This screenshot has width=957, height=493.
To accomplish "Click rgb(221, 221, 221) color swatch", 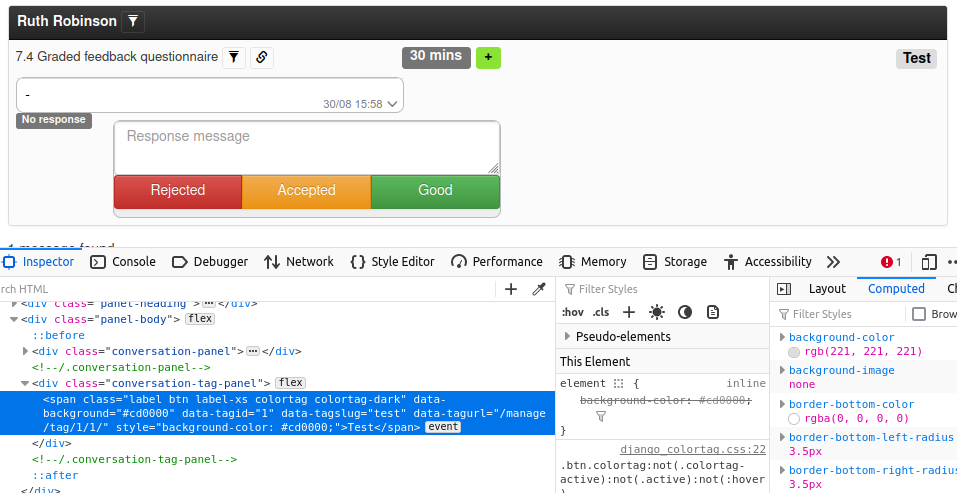I will (x=794, y=352).
